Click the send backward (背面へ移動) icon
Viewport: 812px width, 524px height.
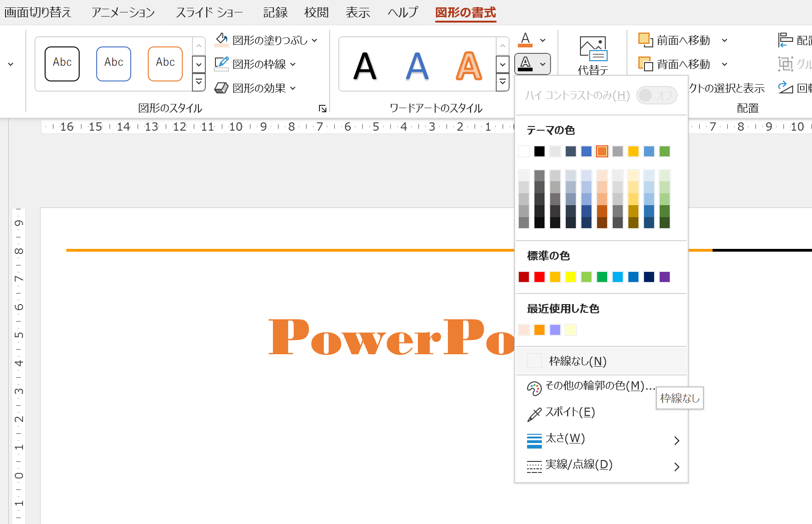[x=645, y=64]
